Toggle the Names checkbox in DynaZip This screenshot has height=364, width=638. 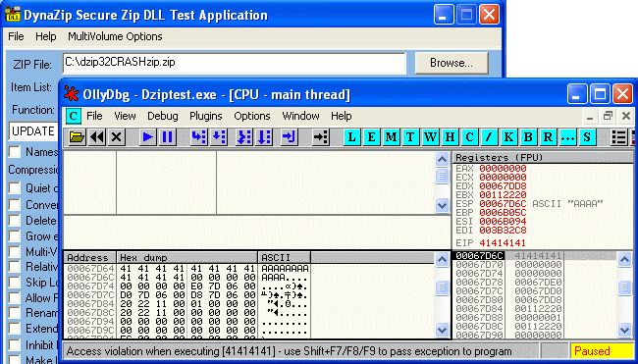click(15, 152)
